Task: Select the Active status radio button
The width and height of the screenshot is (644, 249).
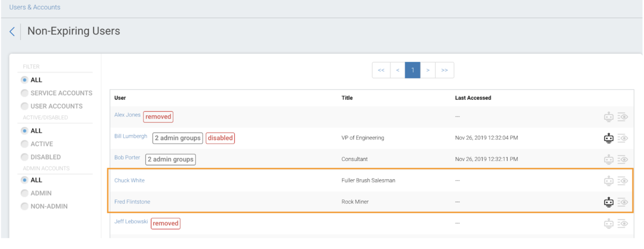Action: [x=25, y=144]
